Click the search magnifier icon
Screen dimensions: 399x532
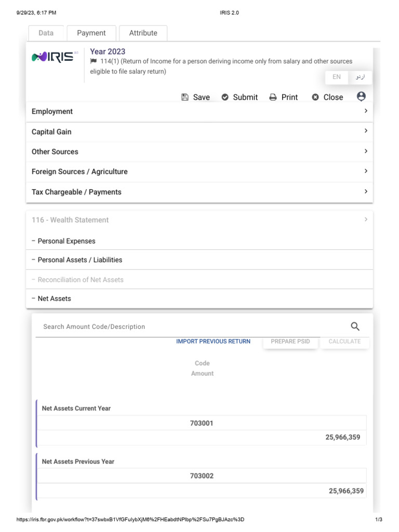(355, 326)
